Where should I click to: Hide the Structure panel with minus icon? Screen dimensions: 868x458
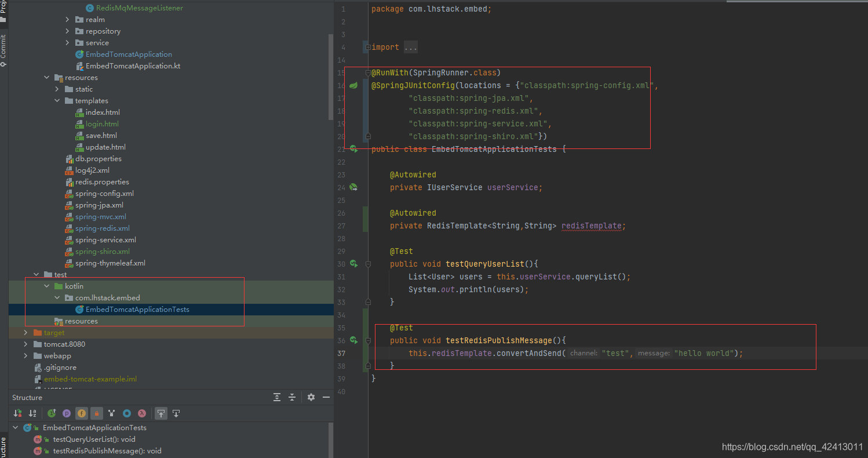point(326,397)
